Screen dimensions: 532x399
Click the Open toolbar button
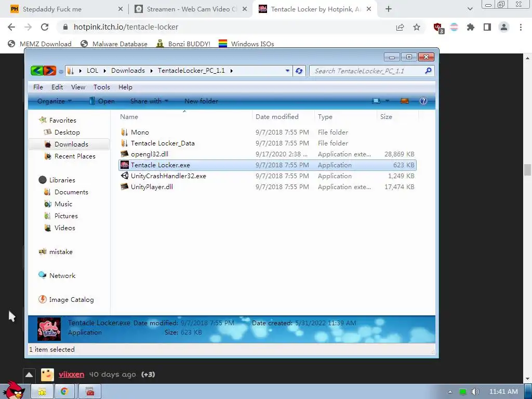[102, 101]
